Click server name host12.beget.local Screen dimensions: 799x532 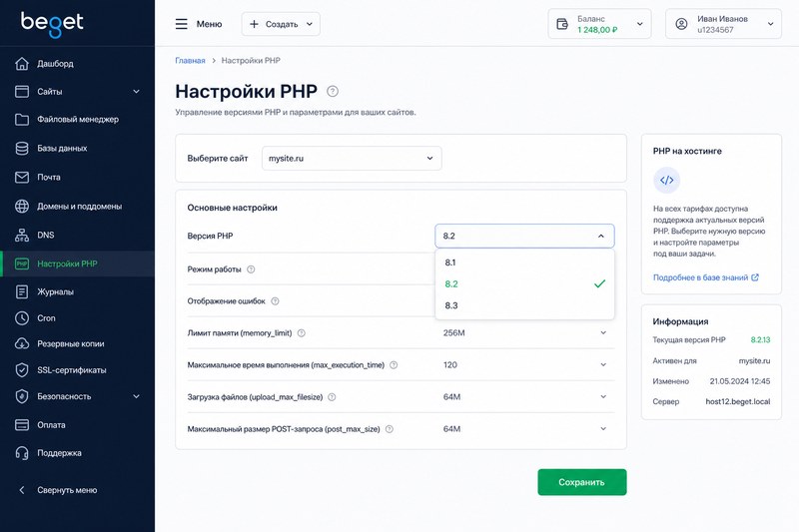pyautogui.click(x=738, y=401)
